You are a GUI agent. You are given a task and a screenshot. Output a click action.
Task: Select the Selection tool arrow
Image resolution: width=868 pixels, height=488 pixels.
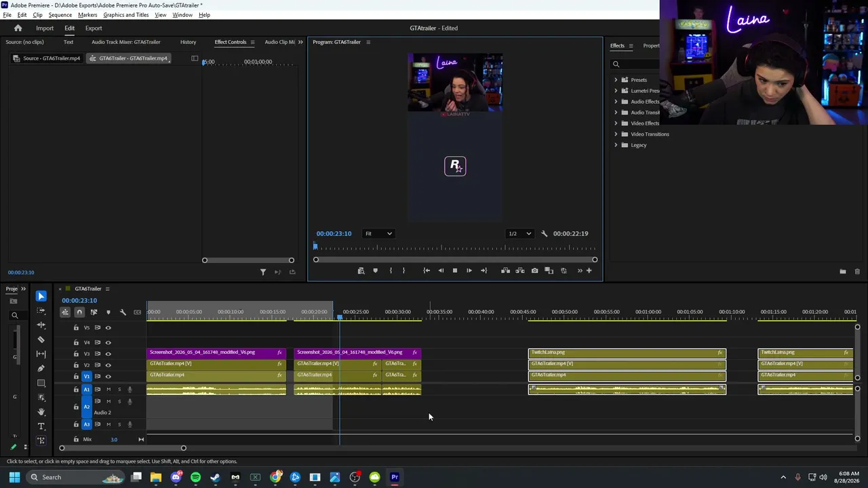click(x=41, y=296)
